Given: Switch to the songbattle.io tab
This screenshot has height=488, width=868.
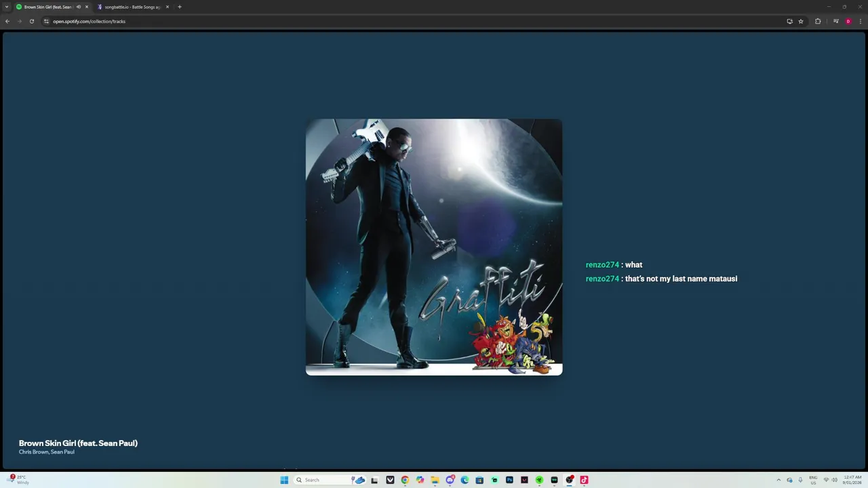Looking at the screenshot, I should tap(132, 7).
